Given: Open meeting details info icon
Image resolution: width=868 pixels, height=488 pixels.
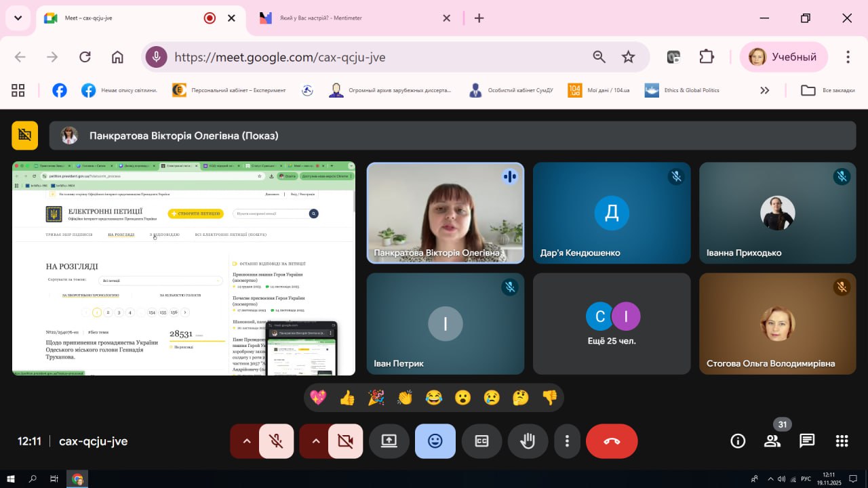Looking at the screenshot, I should [738, 441].
